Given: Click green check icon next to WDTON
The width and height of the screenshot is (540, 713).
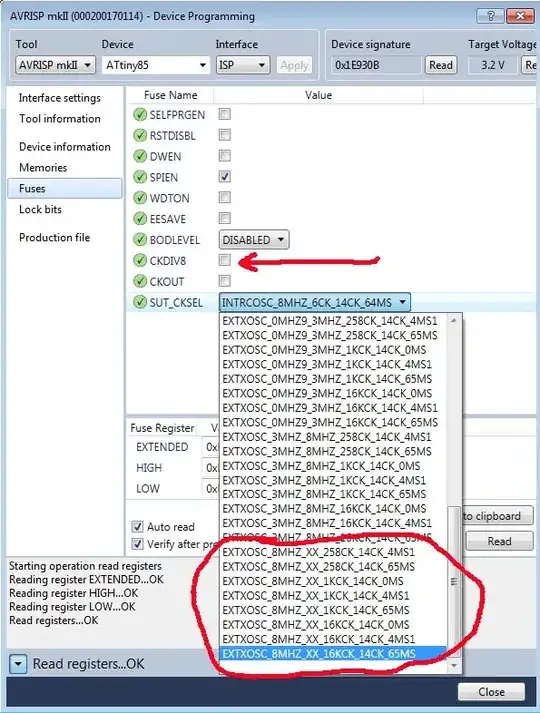Looking at the screenshot, I should coord(140,198).
